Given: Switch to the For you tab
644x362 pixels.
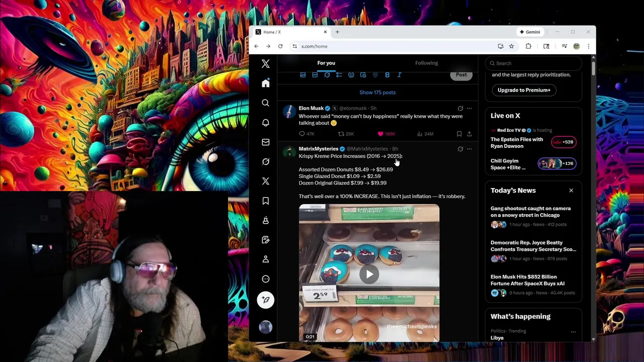Looking at the screenshot, I should pos(326,63).
